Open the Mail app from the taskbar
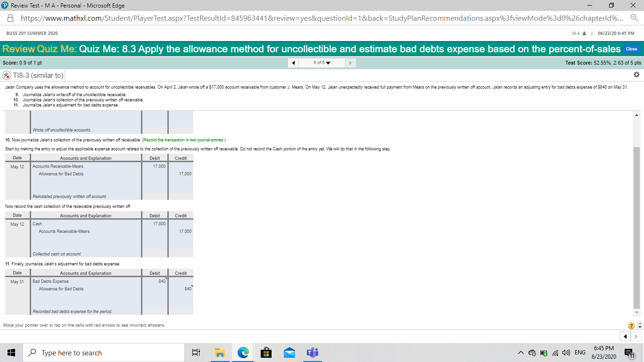The width and height of the screenshot is (644, 362). pyautogui.click(x=289, y=352)
